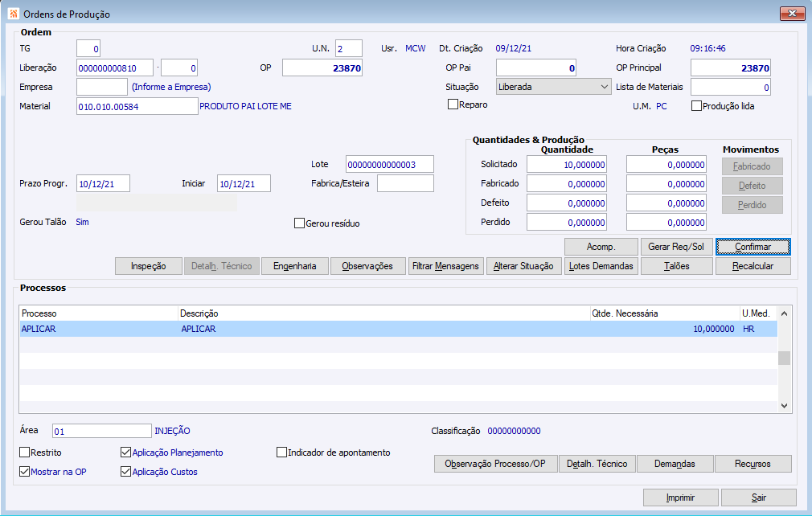Viewport: 812px width, 516px height.
Task: Click the OP Pai field
Action: 536,68
